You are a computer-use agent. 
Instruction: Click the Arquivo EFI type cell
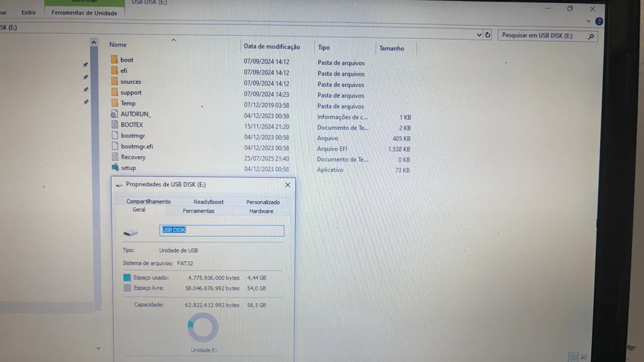332,149
